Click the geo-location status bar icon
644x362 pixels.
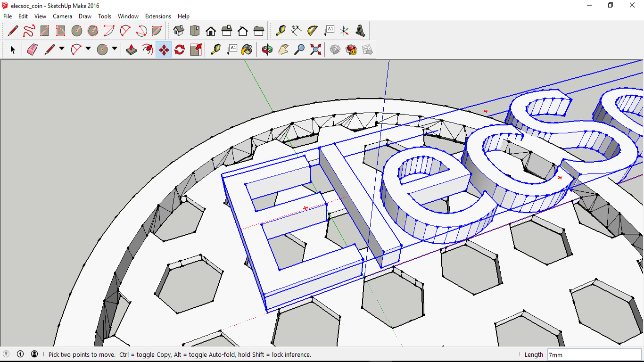[6, 354]
